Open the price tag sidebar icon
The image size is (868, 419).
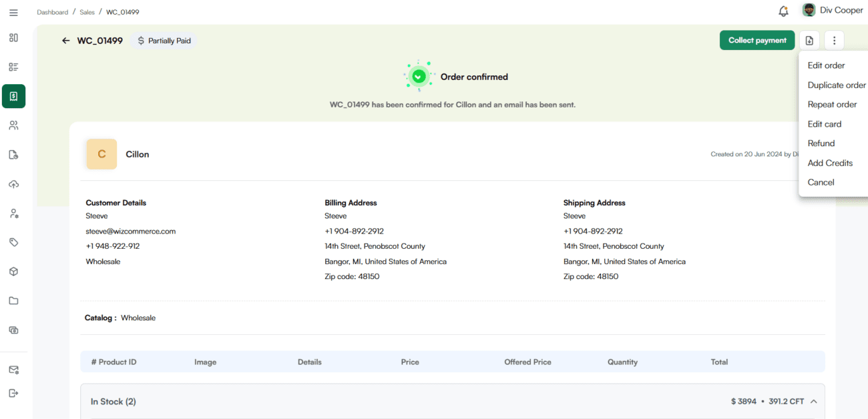click(13, 242)
